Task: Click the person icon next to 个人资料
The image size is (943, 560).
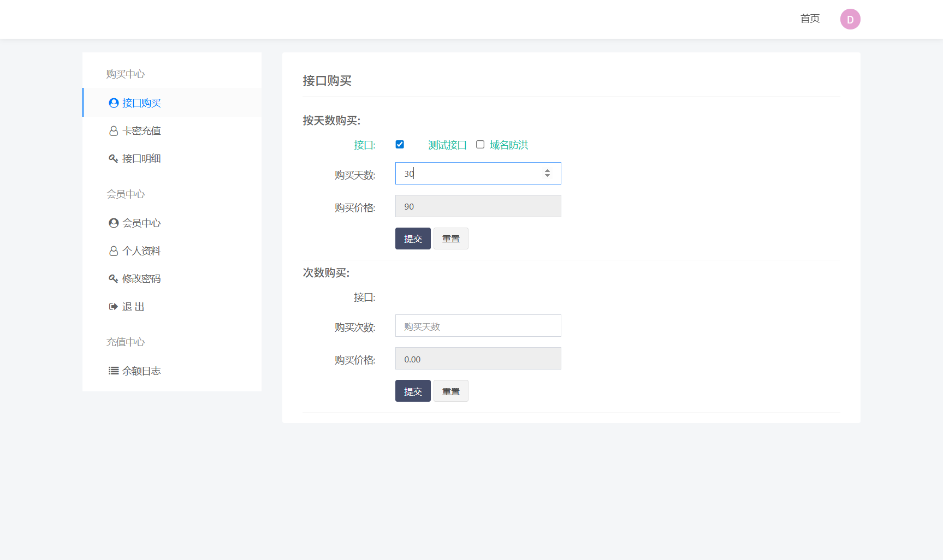Action: (113, 251)
